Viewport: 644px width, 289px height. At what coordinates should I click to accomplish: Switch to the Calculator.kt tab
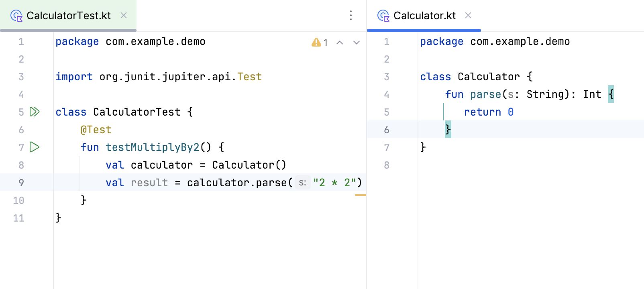tap(424, 16)
